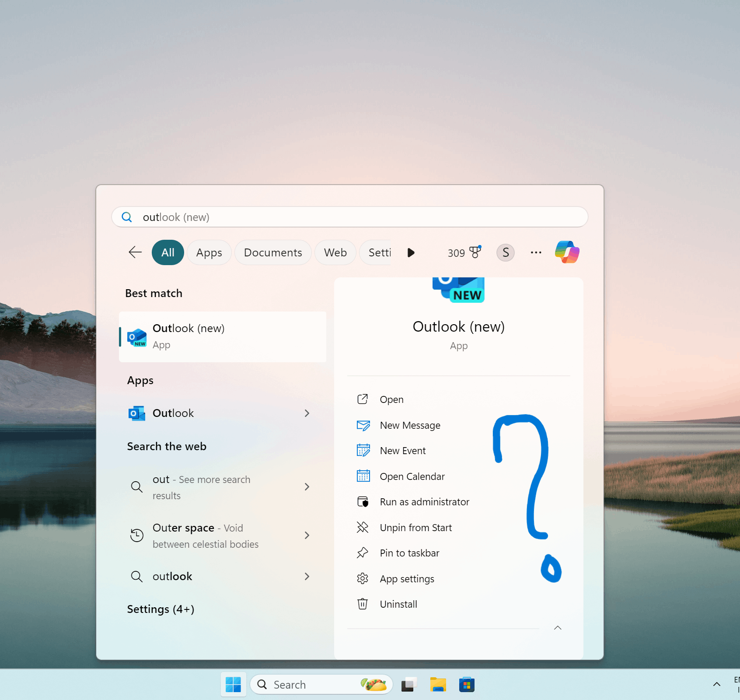Click the Run as administrator shield icon

coord(363,502)
